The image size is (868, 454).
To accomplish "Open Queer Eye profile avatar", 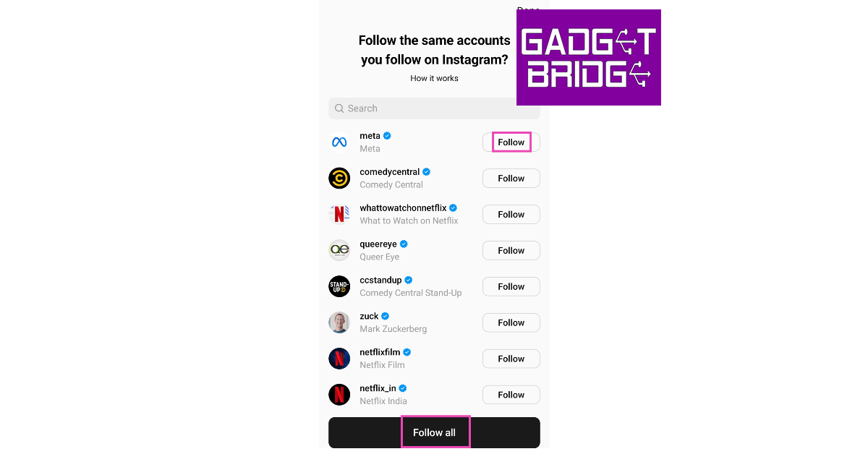I will coord(339,250).
